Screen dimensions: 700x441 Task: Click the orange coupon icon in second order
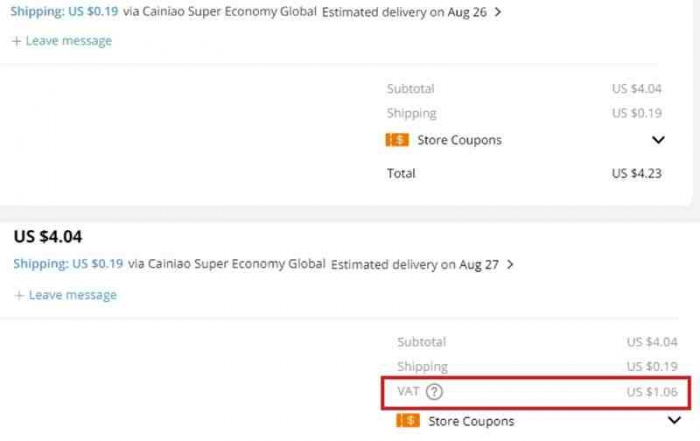coord(408,420)
